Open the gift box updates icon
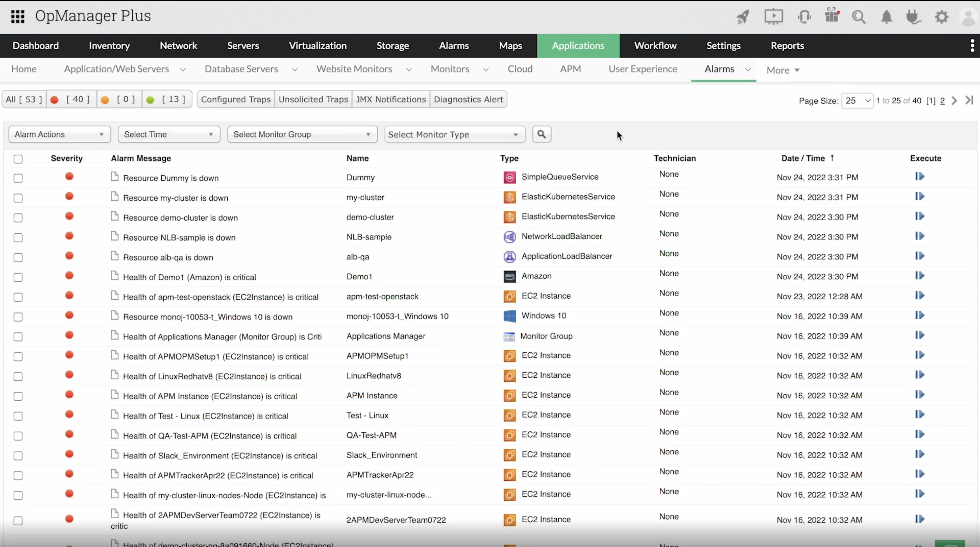980x547 pixels. click(x=832, y=16)
